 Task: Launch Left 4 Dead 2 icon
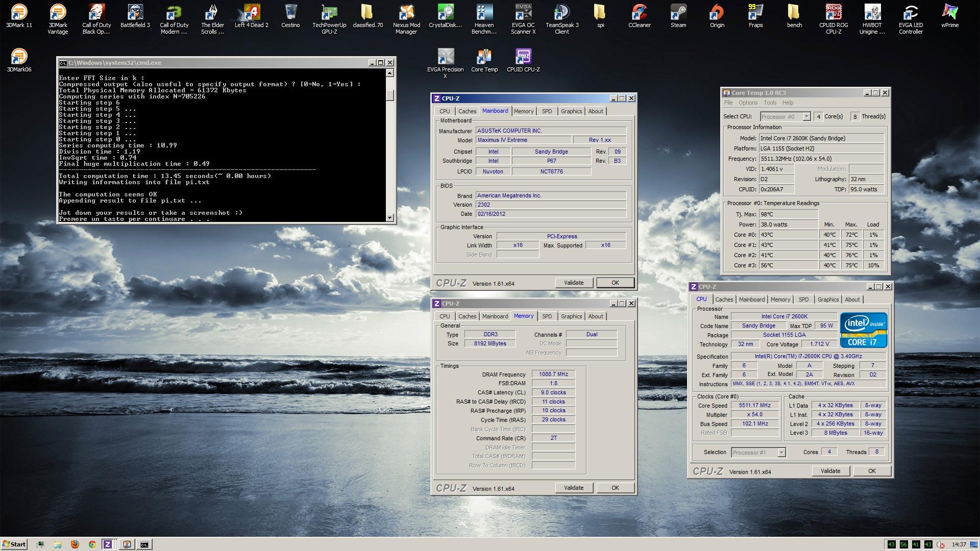[x=252, y=16]
